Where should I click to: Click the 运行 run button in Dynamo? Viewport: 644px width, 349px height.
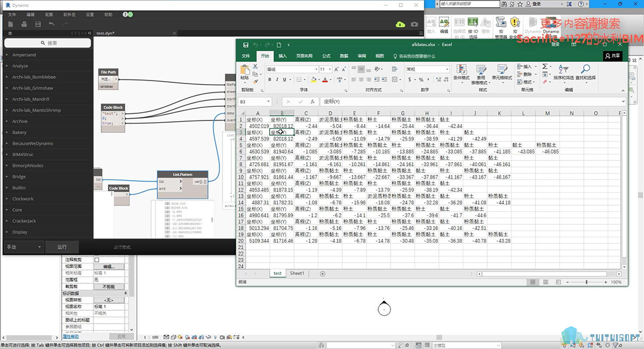point(62,247)
